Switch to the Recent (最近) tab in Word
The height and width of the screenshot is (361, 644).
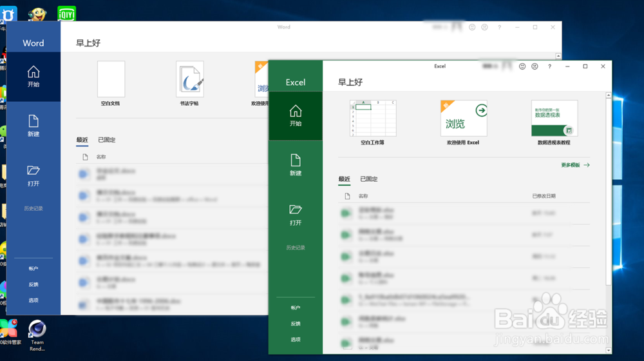click(x=82, y=140)
